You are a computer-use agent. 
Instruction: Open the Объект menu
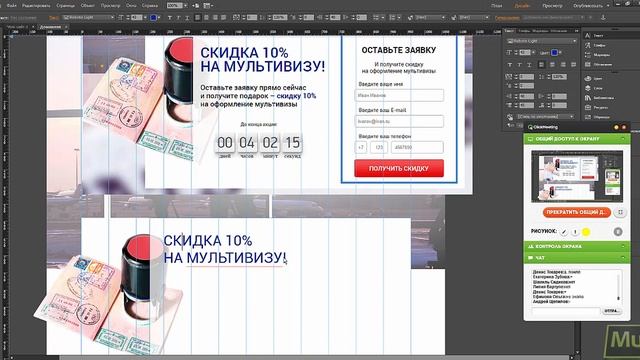pyautogui.click(x=87, y=6)
